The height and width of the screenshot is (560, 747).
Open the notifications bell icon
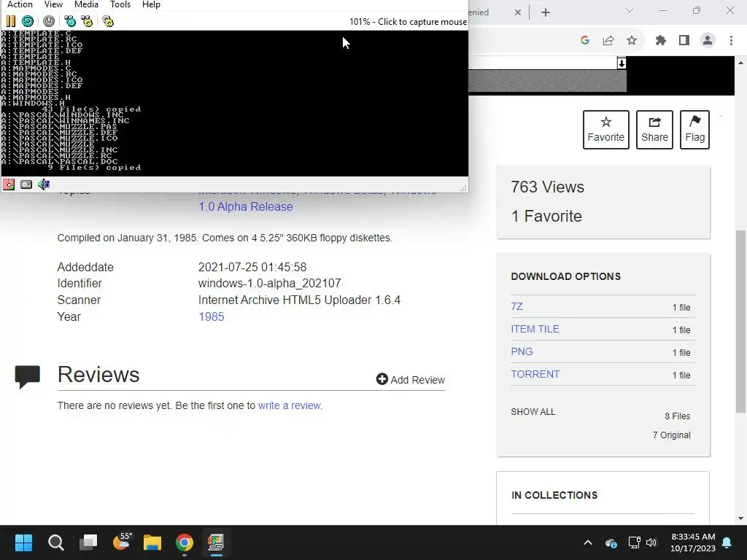pyautogui.click(x=727, y=542)
